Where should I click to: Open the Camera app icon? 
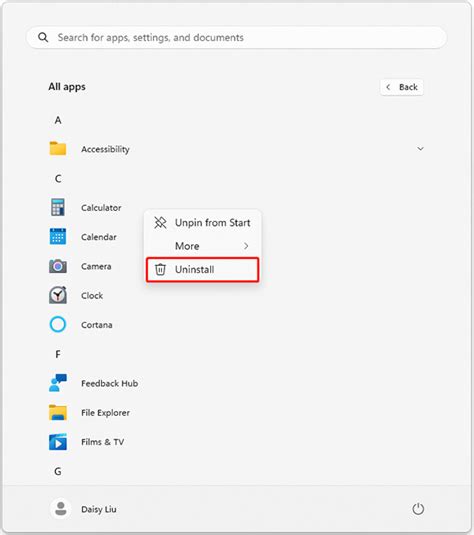[x=58, y=266]
